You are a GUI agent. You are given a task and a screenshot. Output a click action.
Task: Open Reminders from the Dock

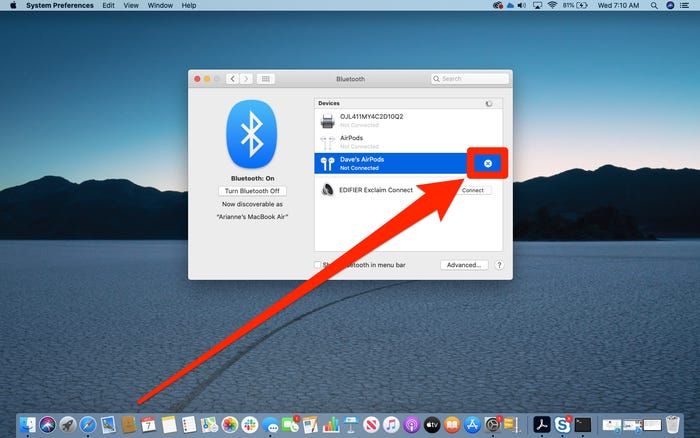(189, 425)
